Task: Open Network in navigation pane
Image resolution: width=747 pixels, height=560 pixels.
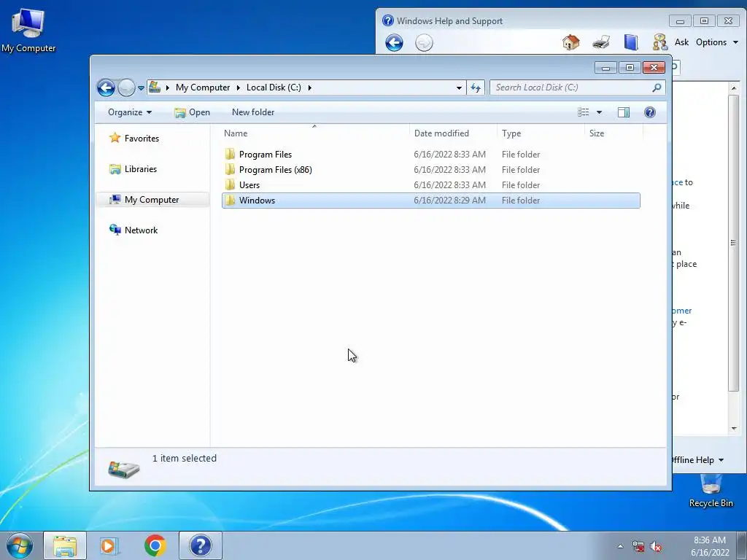Action: pos(141,230)
